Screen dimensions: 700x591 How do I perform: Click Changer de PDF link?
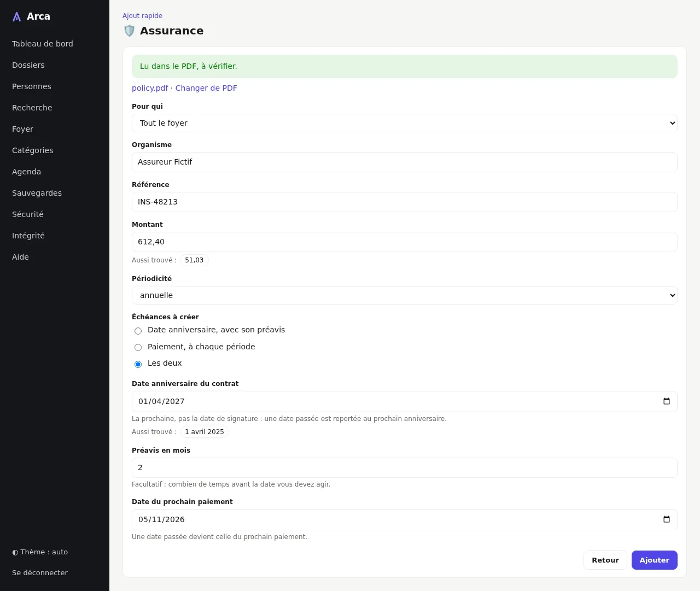tap(206, 88)
